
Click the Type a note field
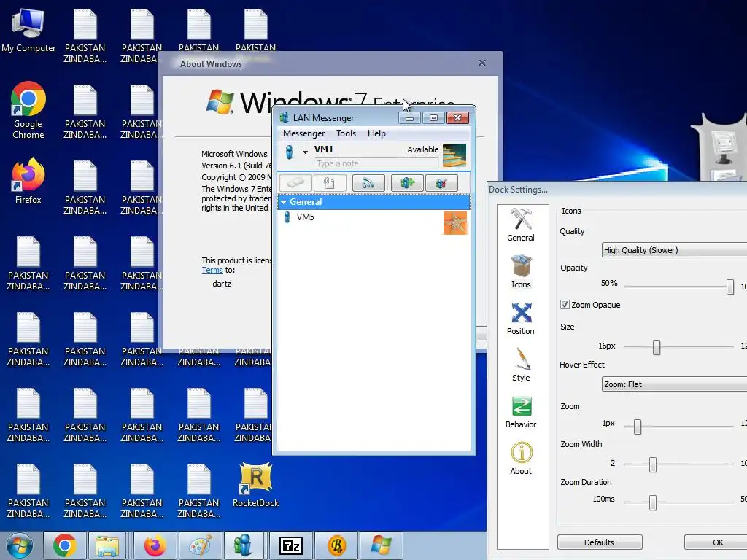click(x=376, y=163)
